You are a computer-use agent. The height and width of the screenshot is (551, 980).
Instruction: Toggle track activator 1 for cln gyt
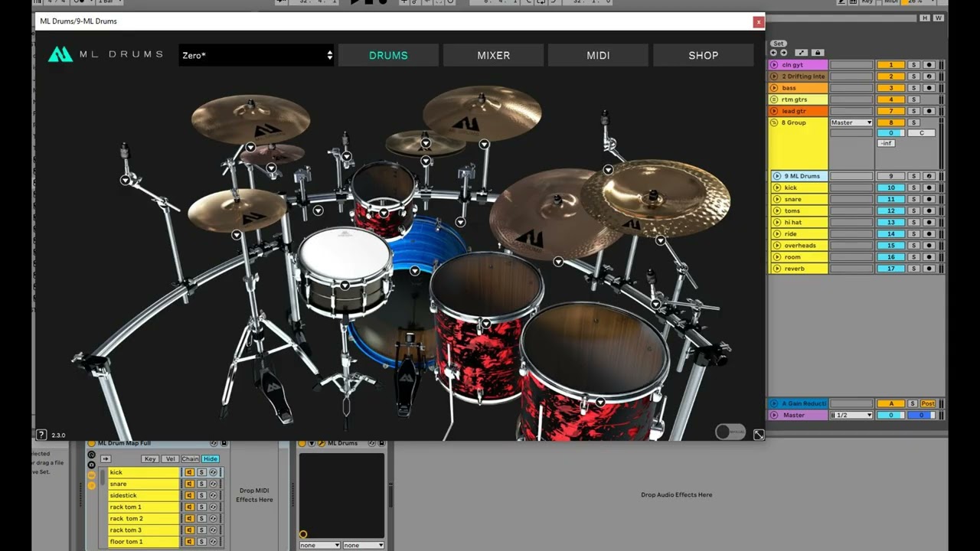click(x=891, y=65)
